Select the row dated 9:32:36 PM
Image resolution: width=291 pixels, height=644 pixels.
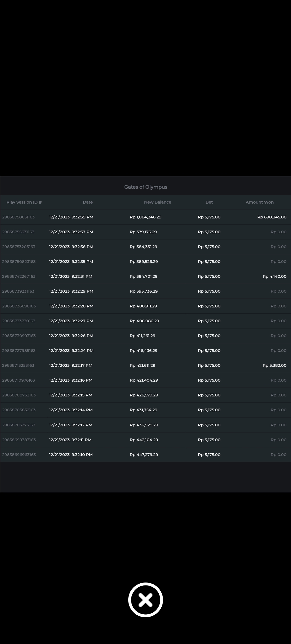pyautogui.click(x=71, y=247)
